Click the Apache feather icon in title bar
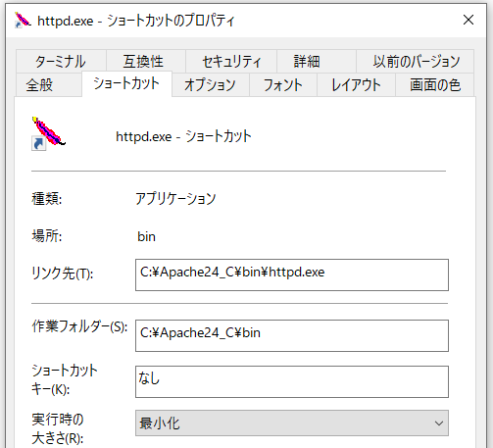Screen dimensions: 493x448 [x=23, y=21]
